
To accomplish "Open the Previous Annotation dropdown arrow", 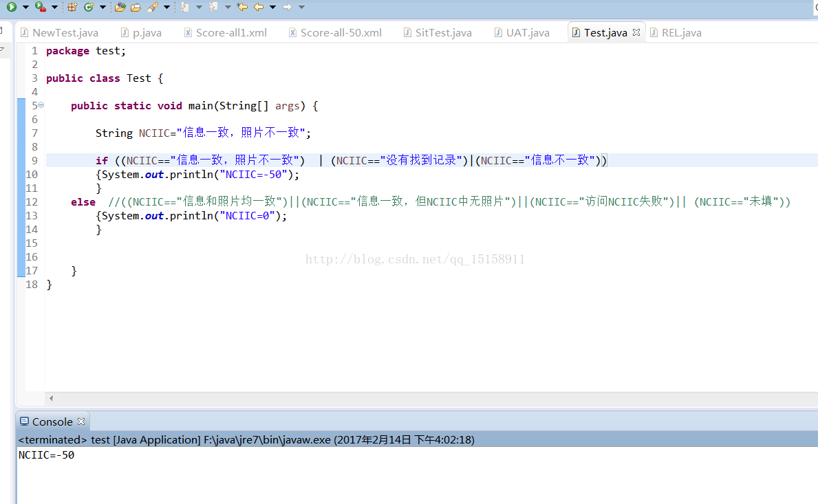I will tap(228, 8).
